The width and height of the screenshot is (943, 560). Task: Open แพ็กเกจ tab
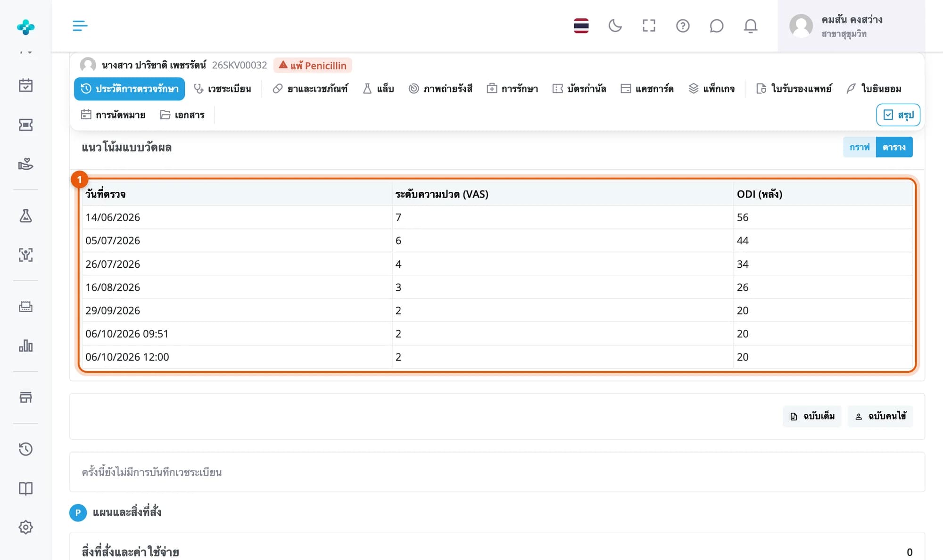(711, 89)
